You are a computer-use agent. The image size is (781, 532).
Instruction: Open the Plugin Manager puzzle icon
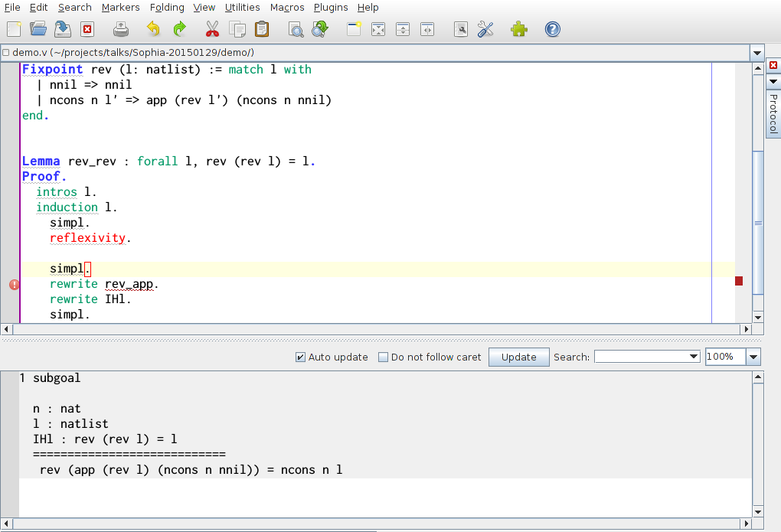[x=519, y=29]
